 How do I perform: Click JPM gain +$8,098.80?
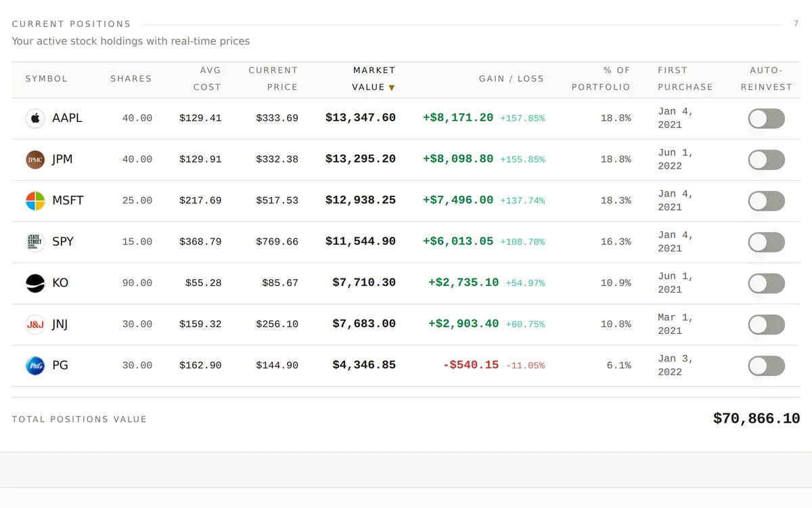click(458, 159)
